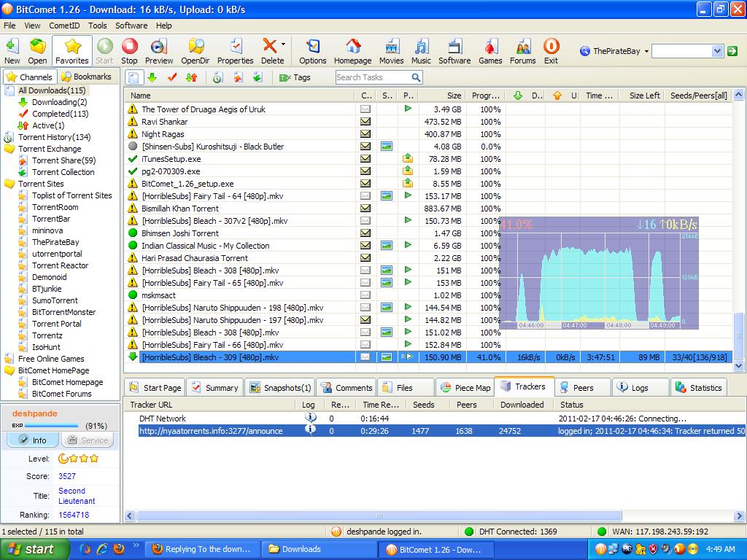The image size is (747, 560).
Task: Click the log info icon for nyaatorrents tracker
Action: (x=310, y=430)
